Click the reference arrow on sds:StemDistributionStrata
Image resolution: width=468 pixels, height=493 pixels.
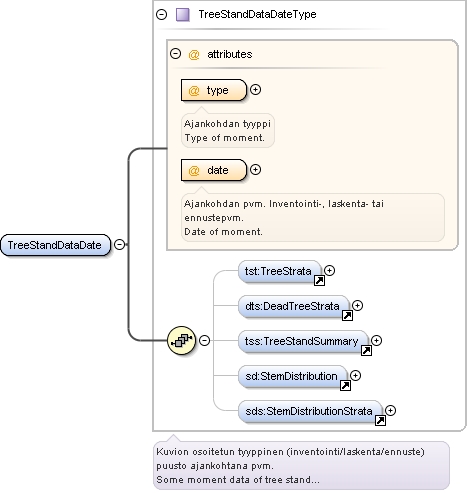(x=380, y=420)
